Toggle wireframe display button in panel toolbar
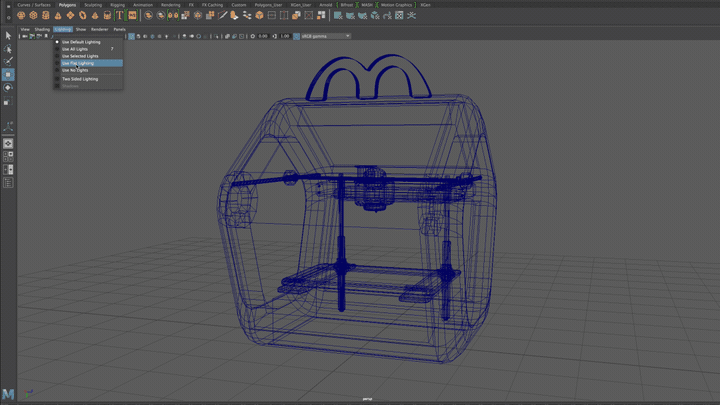This screenshot has width=720, height=405. coord(131,36)
